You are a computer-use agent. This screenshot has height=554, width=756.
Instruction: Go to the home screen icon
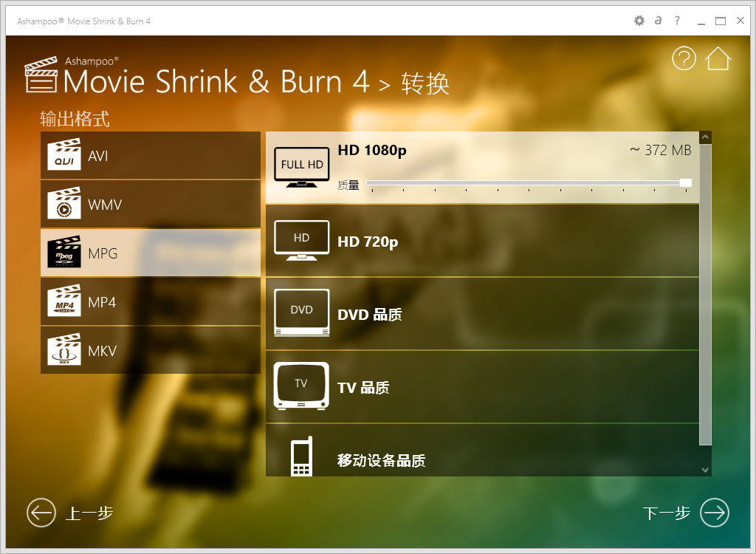(718, 58)
